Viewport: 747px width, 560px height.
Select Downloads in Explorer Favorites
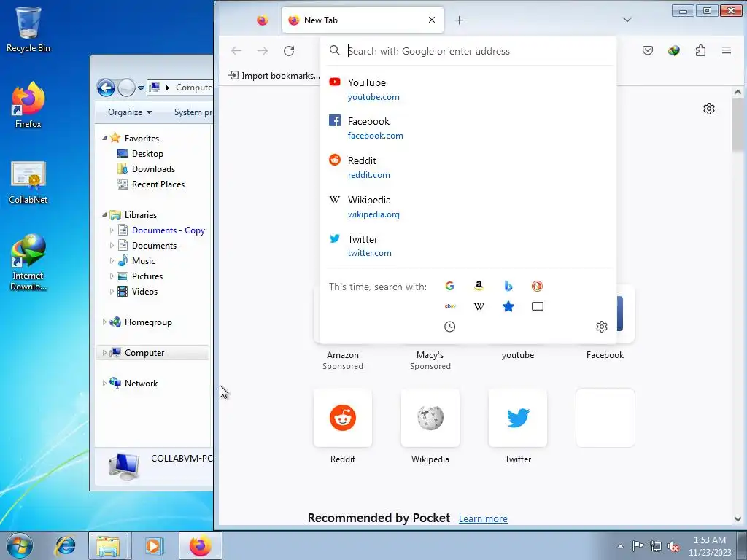[x=153, y=169]
